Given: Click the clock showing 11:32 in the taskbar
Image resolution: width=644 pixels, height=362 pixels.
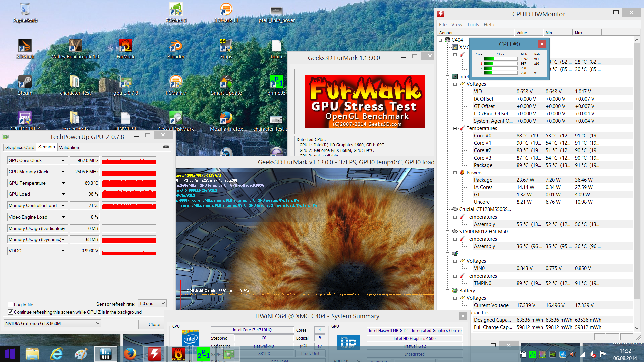Looking at the screenshot, I should click(x=625, y=351).
